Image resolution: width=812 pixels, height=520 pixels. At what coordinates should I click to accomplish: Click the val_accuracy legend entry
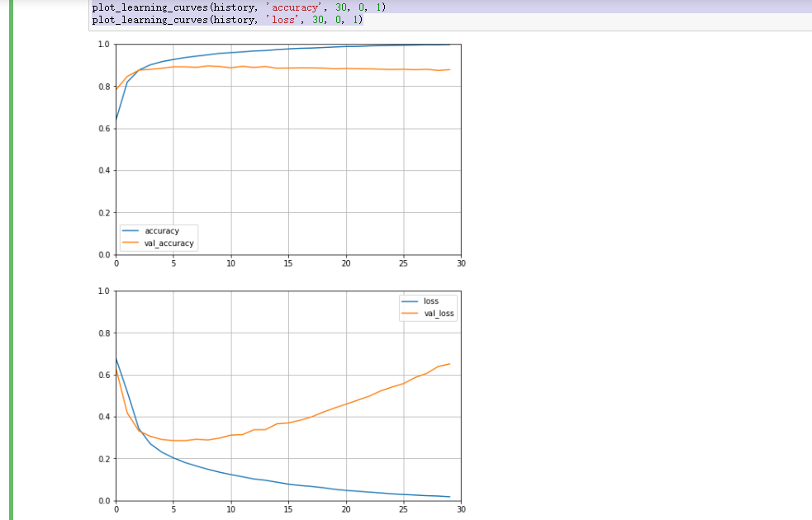159,243
